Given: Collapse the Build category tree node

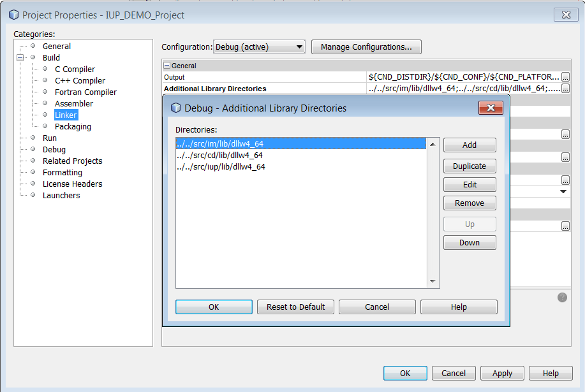Looking at the screenshot, I should tap(20, 57).
